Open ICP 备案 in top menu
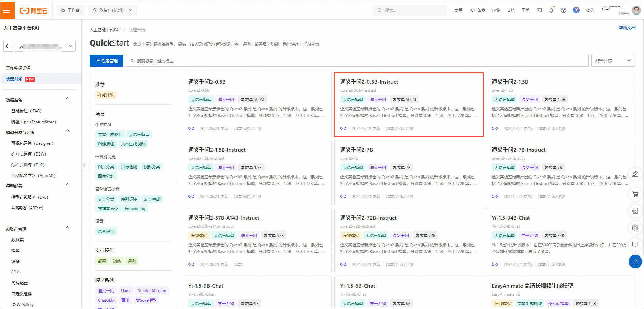The width and height of the screenshot is (644, 309). tap(477, 10)
